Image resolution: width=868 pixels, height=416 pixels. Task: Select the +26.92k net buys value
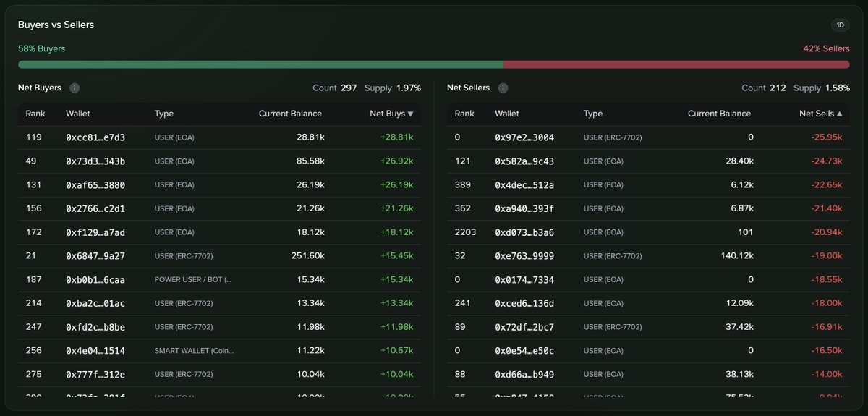(396, 161)
